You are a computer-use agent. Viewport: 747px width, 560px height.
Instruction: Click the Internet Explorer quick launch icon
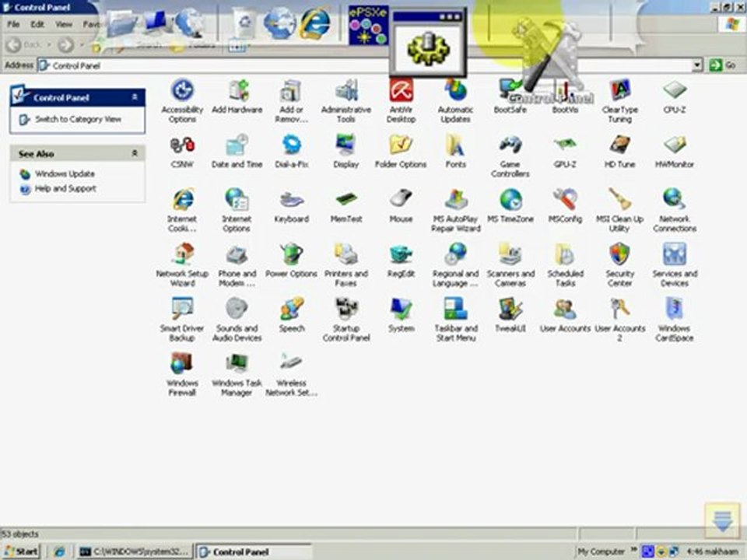pyautogui.click(x=60, y=551)
